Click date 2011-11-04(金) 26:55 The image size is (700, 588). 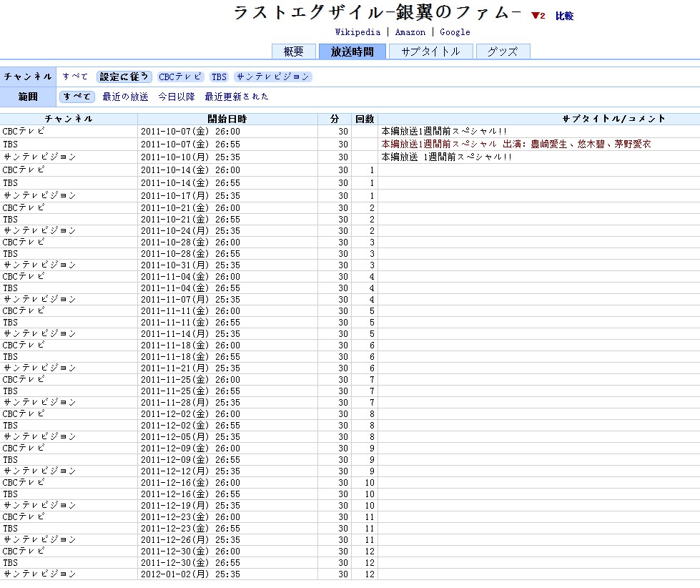point(191,288)
